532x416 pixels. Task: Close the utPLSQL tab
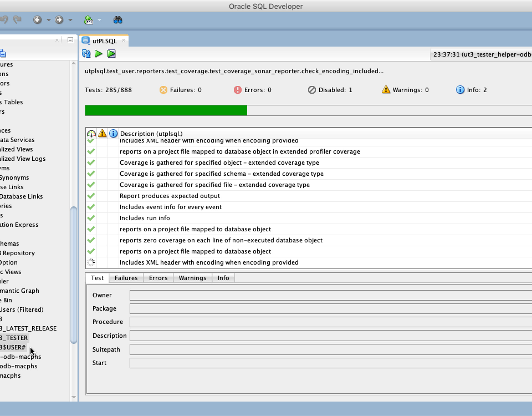(124, 40)
